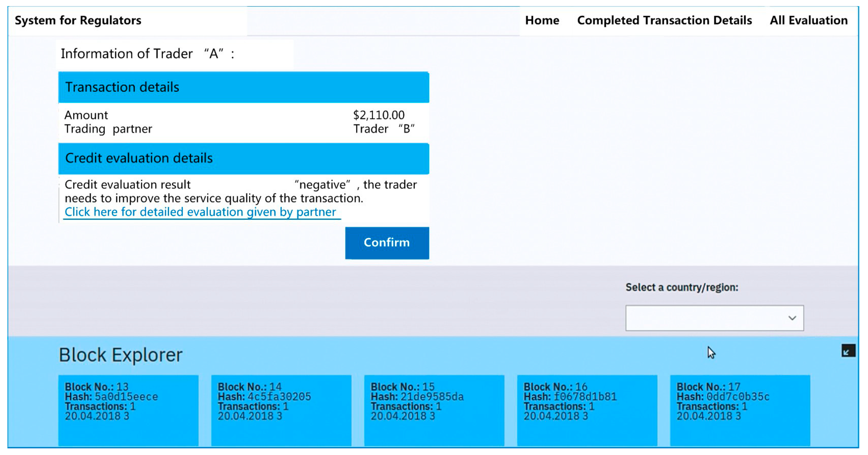This screenshot has height=455, width=868.
Task: Toggle Transaction details section header
Action: [243, 87]
